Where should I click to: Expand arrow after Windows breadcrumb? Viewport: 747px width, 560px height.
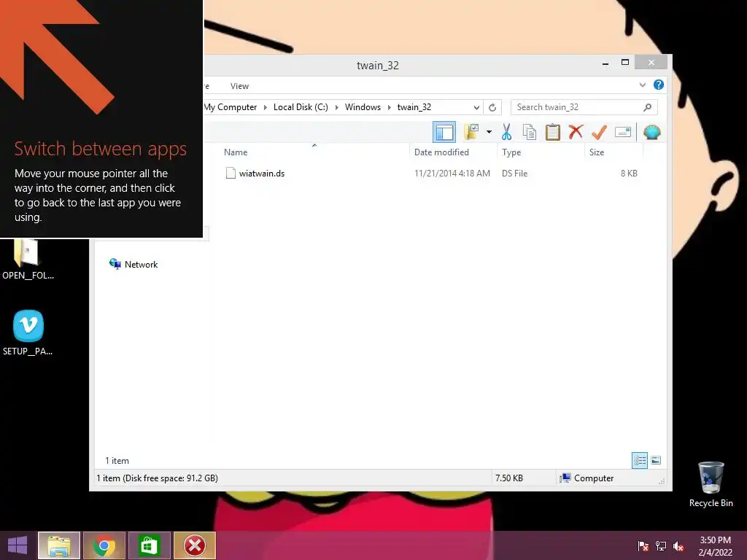tap(389, 107)
